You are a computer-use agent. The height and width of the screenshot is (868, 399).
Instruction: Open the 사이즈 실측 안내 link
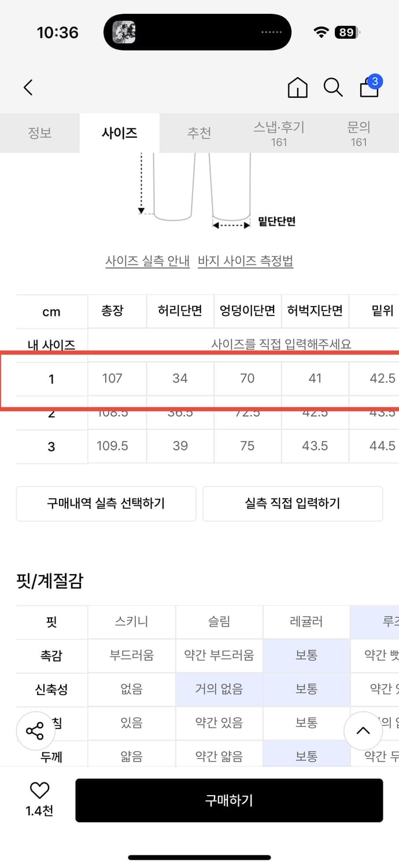click(x=147, y=262)
